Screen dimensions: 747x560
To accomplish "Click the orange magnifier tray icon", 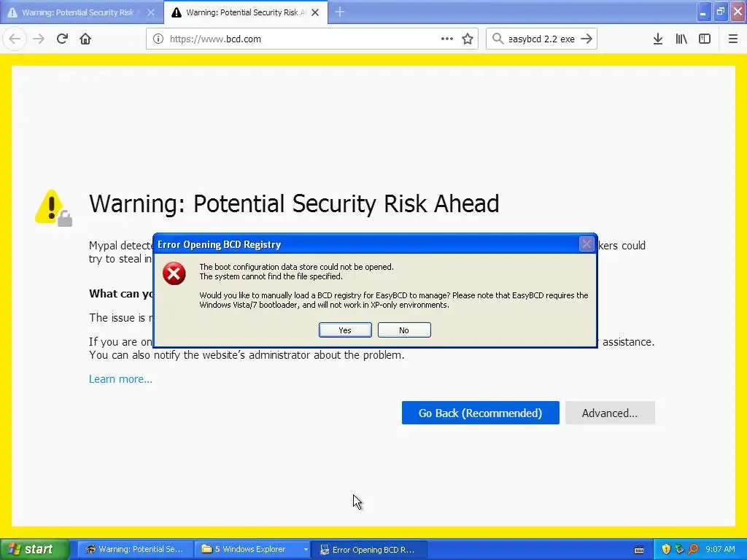I will [x=693, y=550].
